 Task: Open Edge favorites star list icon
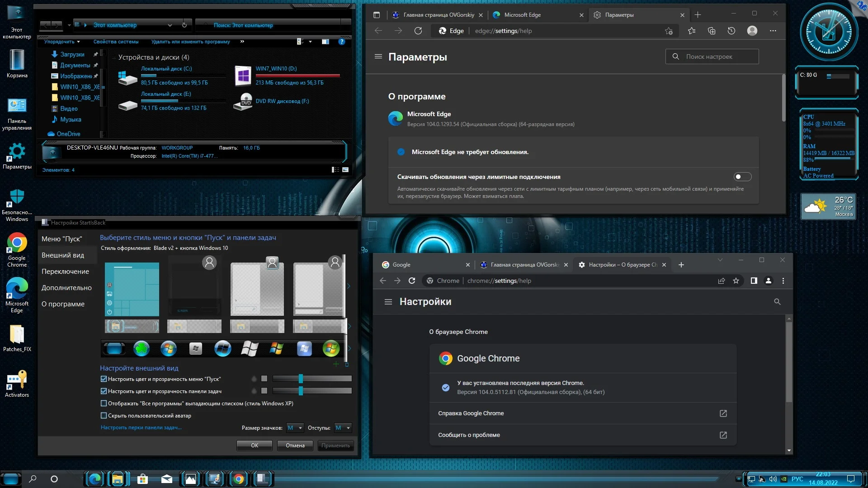pyautogui.click(x=692, y=31)
